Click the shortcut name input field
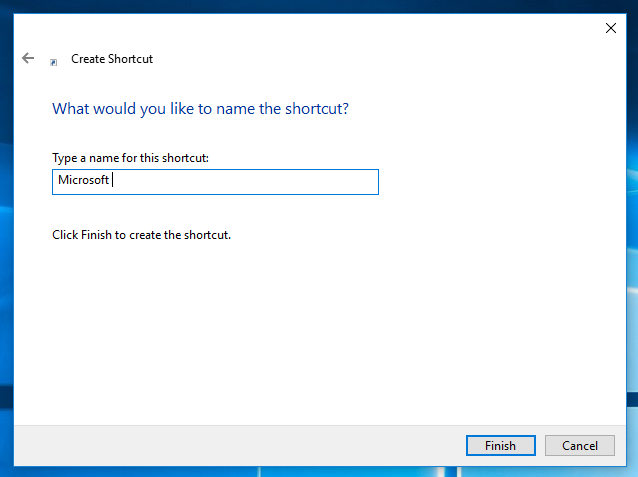The height and width of the screenshot is (477, 638). pos(215,182)
